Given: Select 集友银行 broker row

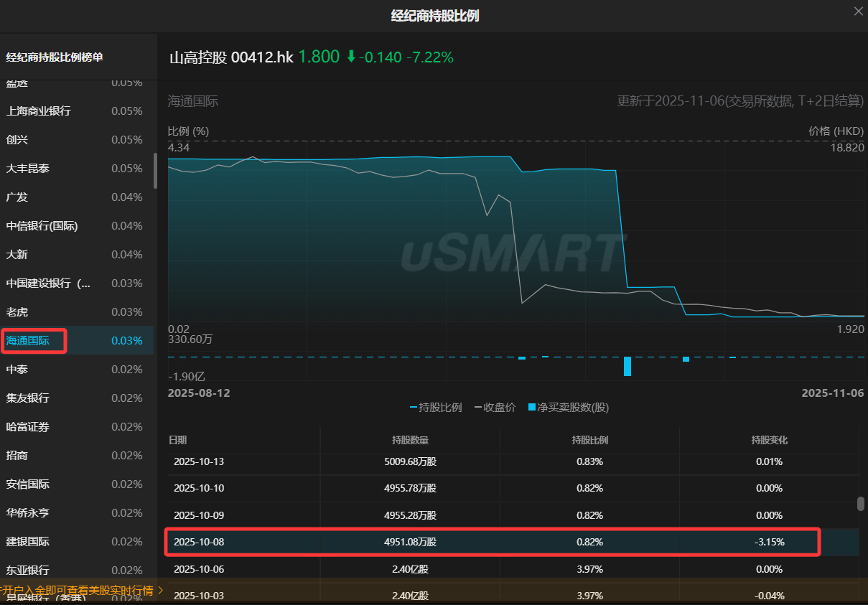Looking at the screenshot, I should (x=77, y=398).
